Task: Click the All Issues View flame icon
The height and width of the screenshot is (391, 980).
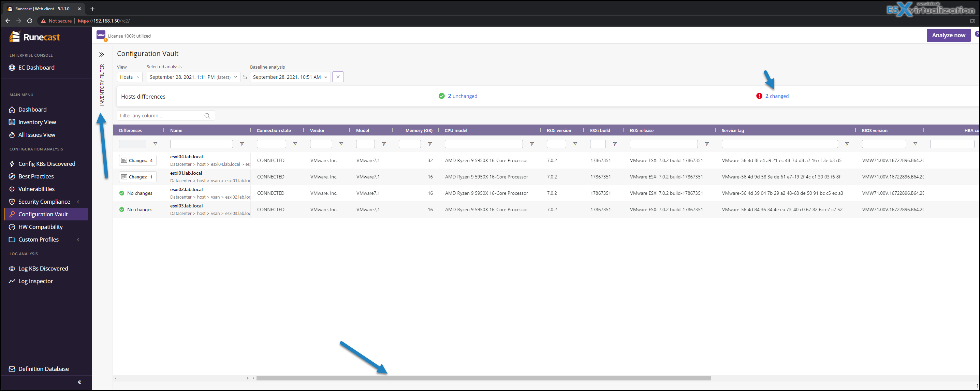Action: click(12, 135)
